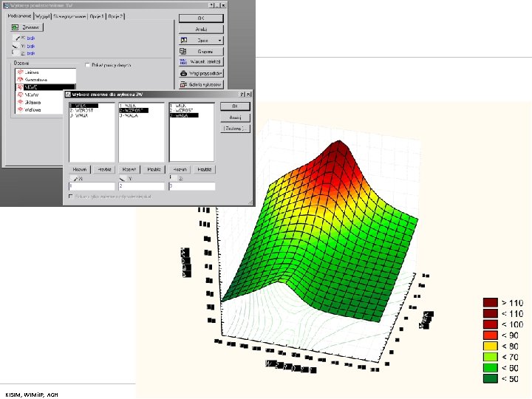Click the Zestawy button in variable dialog
The width and height of the screenshot is (532, 399).
[x=235, y=129]
